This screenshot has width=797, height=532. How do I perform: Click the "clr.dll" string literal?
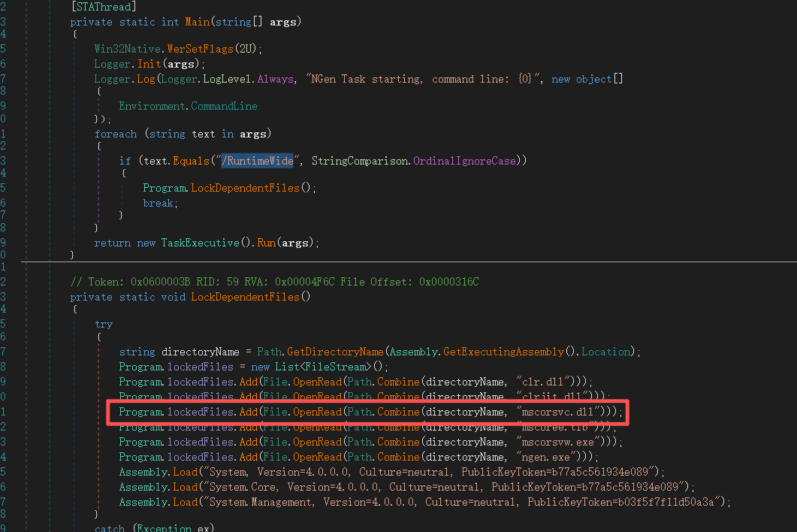pos(543,382)
